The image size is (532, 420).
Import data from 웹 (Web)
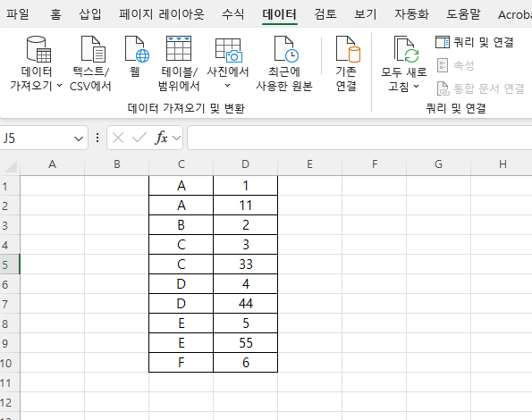(136, 57)
